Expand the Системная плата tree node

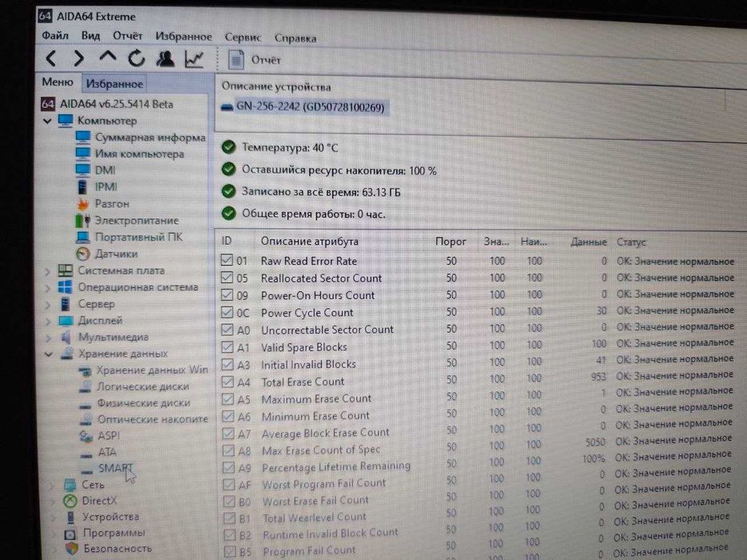47,271
